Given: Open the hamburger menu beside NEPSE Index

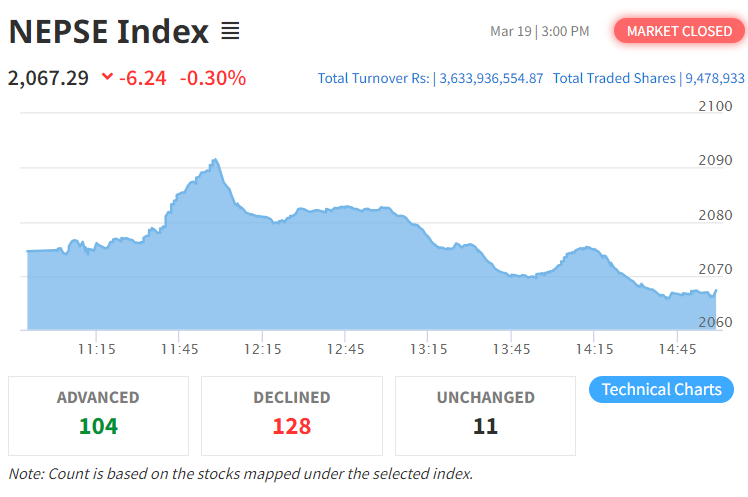Looking at the screenshot, I should (x=230, y=31).
